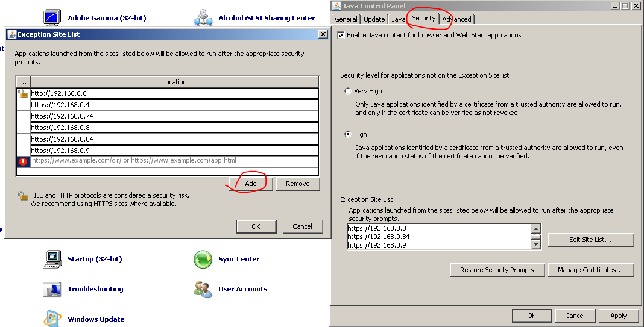Viewport: 644px width, 327px height.
Task: Switch to the Security tab
Action: coord(423,19)
